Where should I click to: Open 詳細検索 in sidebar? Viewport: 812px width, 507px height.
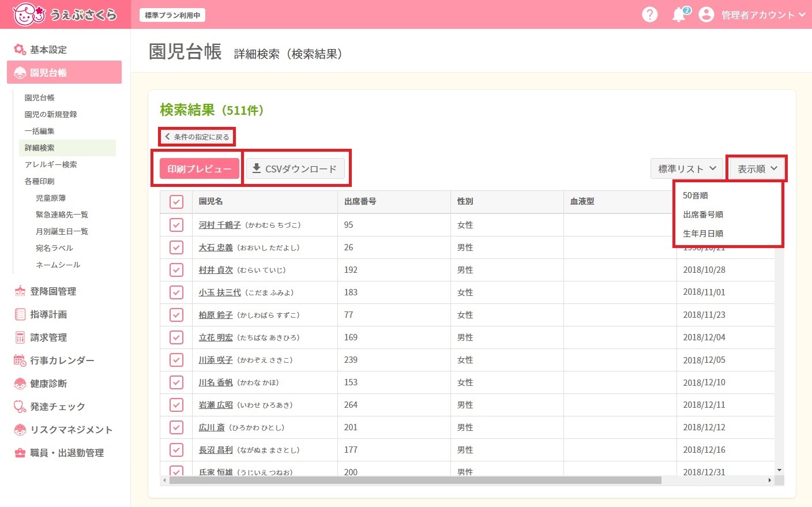pos(67,148)
